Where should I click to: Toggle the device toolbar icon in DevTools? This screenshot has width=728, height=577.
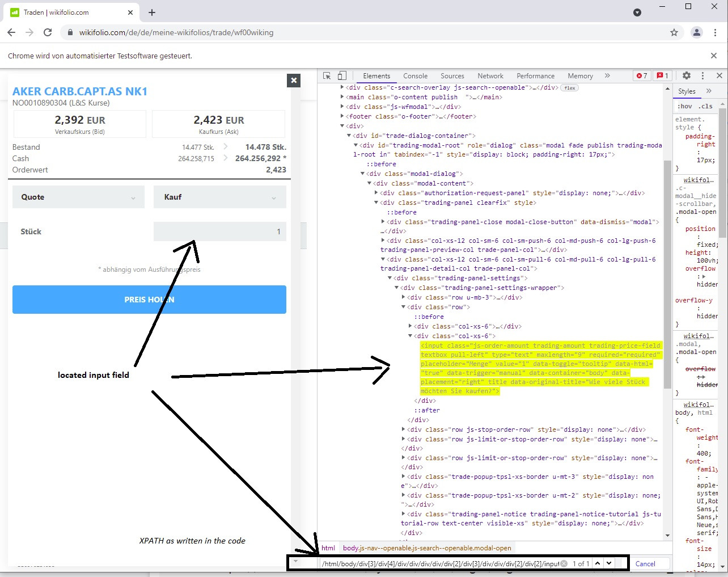(x=342, y=75)
